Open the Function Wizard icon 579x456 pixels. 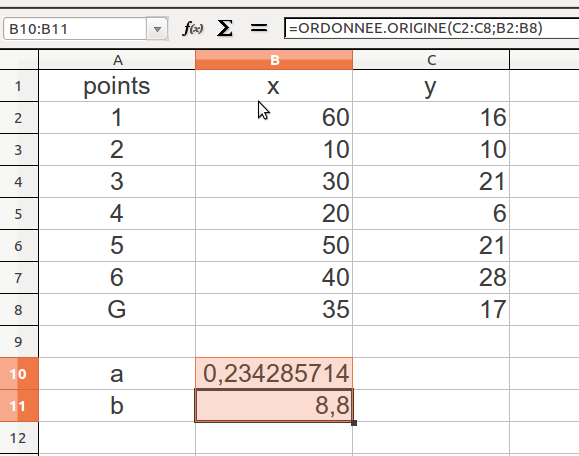[x=193, y=28]
